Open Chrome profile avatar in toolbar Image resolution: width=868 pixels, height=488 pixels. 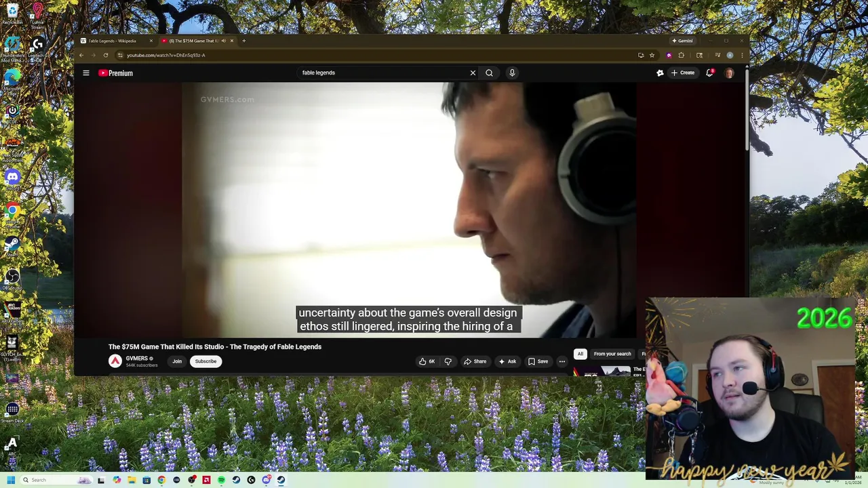click(x=730, y=55)
